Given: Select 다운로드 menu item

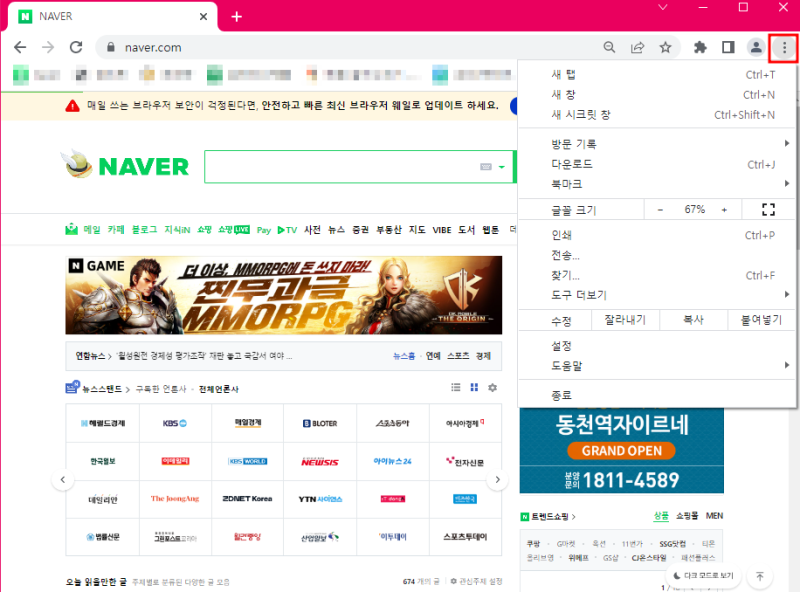Looking at the screenshot, I should [x=657, y=164].
